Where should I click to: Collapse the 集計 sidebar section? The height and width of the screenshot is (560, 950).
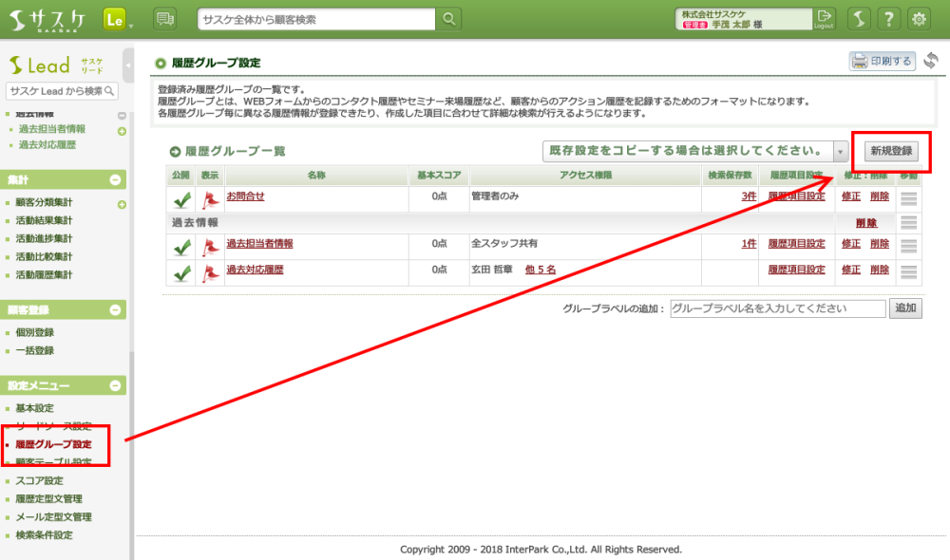pyautogui.click(x=116, y=179)
